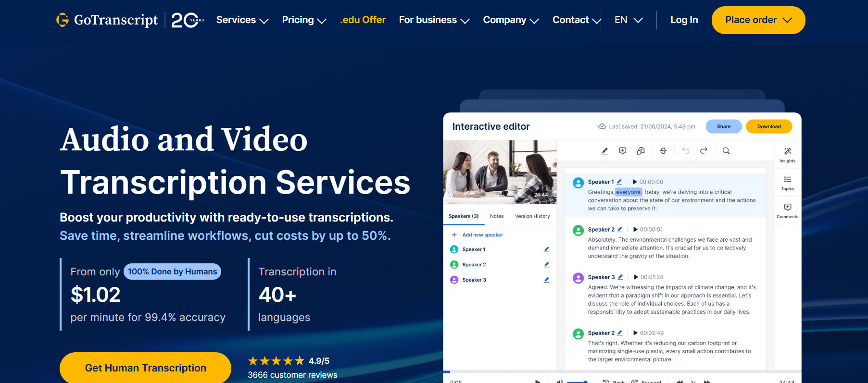Click the add comment icon in editor toolbar
This screenshot has height=383, width=868.
(x=623, y=151)
